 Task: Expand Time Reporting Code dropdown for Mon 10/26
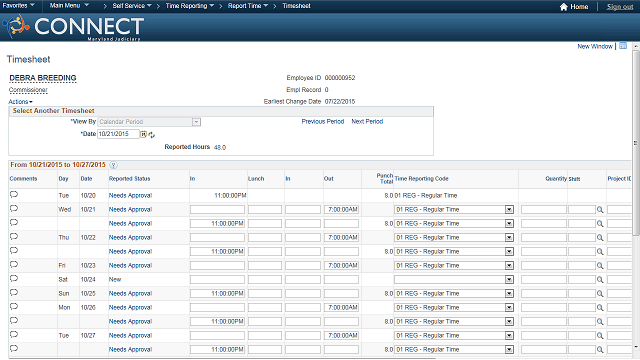pos(509,308)
